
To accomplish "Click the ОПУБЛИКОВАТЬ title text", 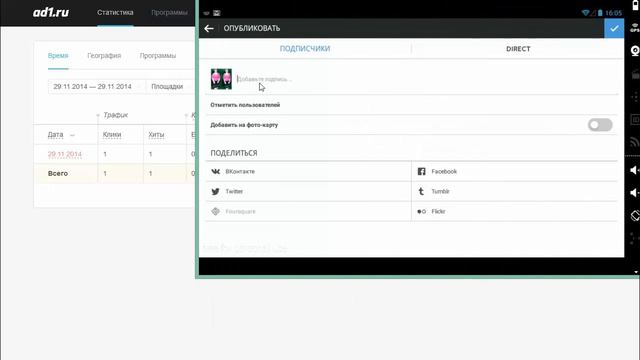I will coord(252,28).
